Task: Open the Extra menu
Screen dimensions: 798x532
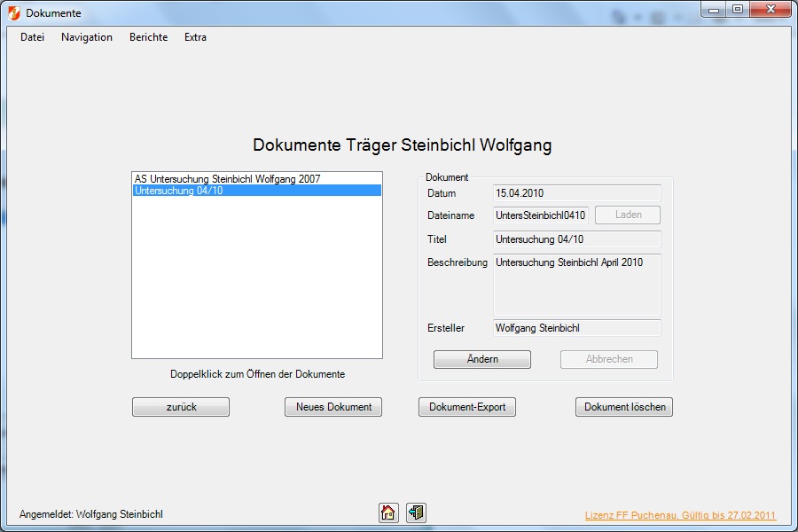Action: pyautogui.click(x=195, y=37)
